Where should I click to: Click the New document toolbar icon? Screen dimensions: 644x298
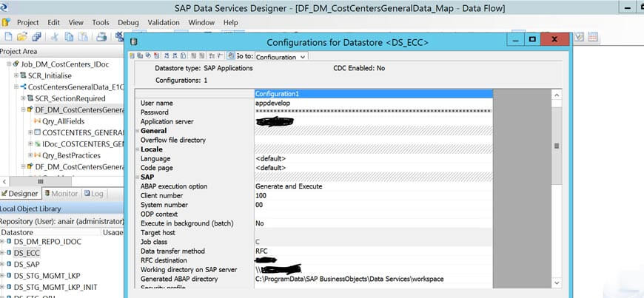8,37
